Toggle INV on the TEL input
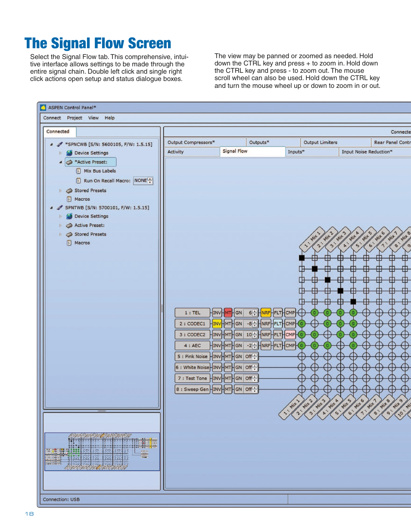 (x=217, y=313)
